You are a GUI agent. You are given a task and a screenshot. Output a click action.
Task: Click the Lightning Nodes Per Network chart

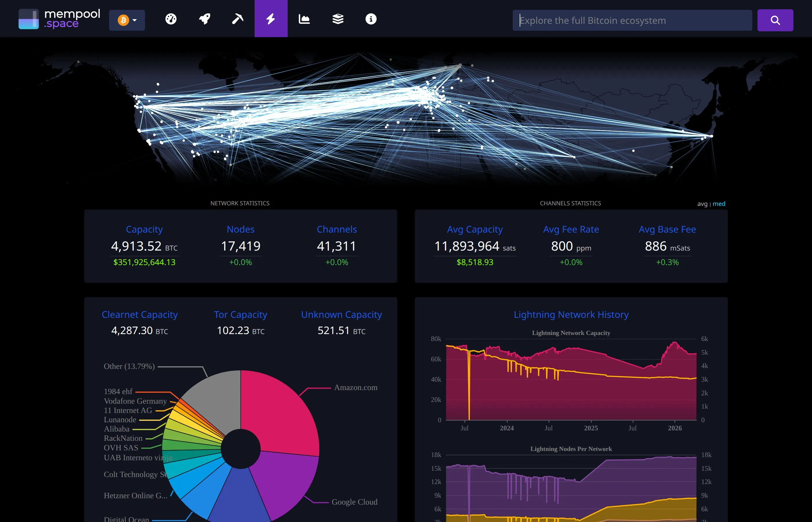point(571,488)
